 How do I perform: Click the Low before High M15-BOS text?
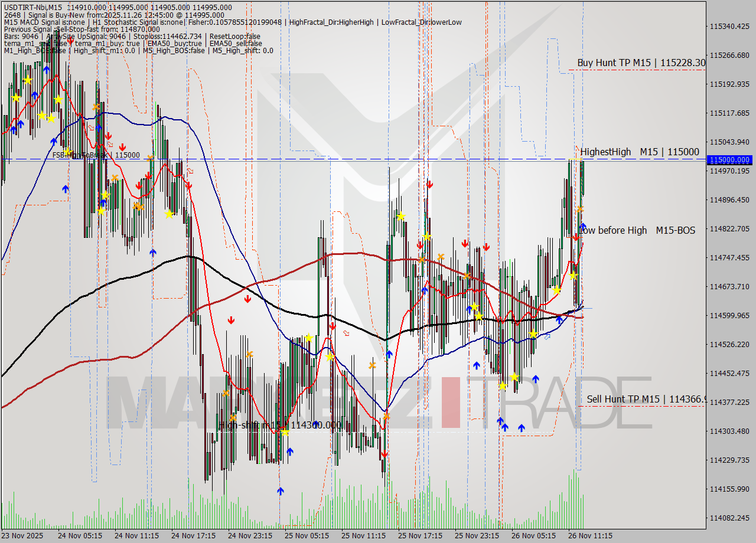click(x=638, y=231)
